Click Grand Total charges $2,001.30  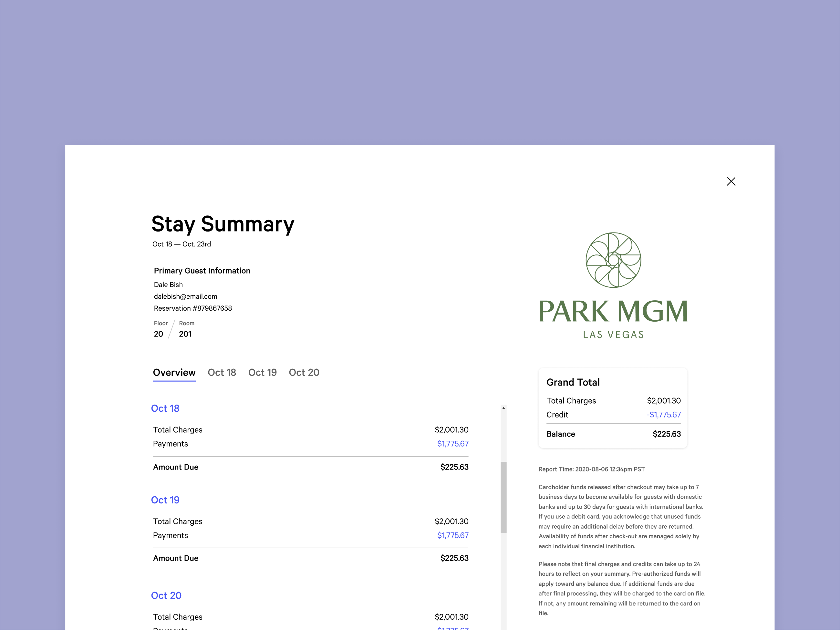[x=664, y=401]
